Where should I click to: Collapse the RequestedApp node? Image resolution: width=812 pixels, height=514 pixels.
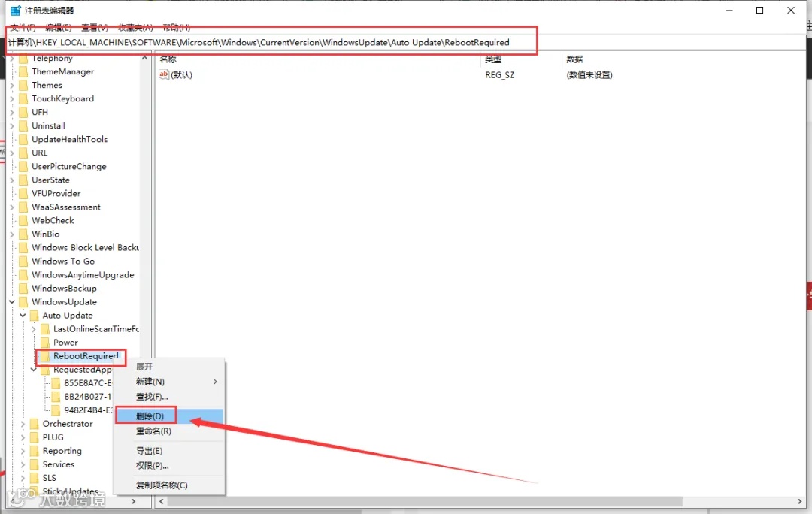point(34,370)
